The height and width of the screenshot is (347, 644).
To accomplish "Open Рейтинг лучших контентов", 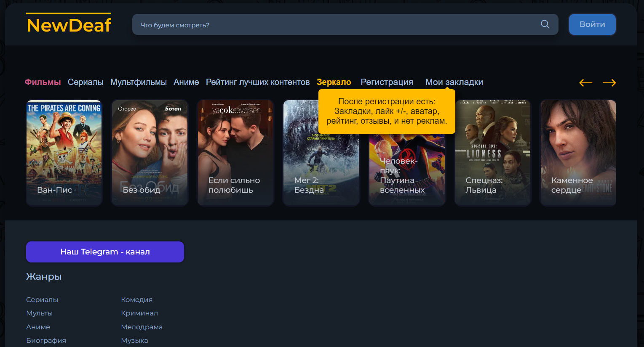I will (x=258, y=82).
